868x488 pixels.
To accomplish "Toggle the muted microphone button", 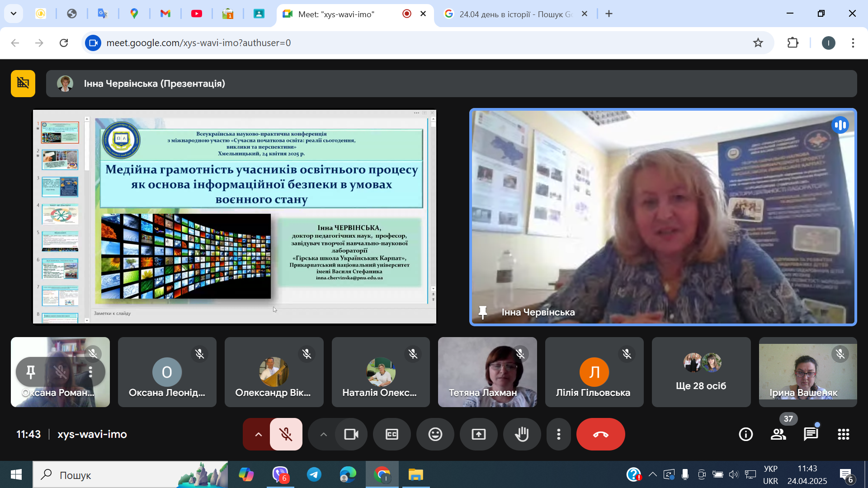I will tap(286, 434).
